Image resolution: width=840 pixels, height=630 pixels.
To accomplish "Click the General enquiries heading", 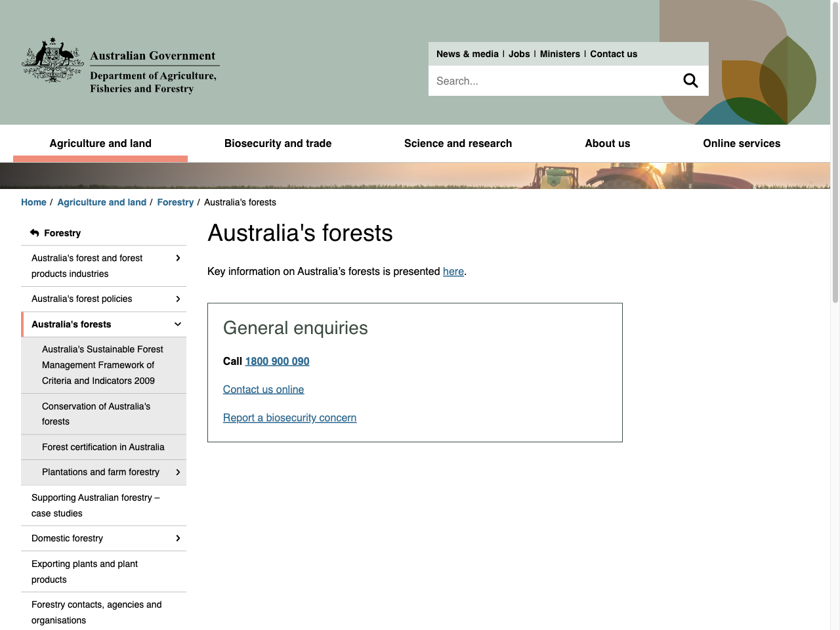I will tap(295, 328).
